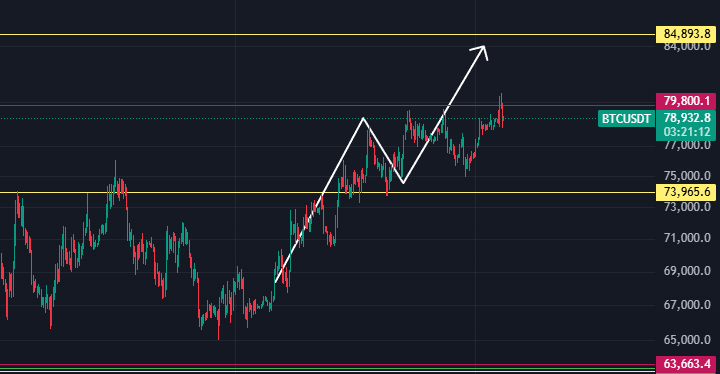Click the 75,000.0 price axis tick
Image resolution: width=720 pixels, height=374 pixels.
click(x=687, y=176)
